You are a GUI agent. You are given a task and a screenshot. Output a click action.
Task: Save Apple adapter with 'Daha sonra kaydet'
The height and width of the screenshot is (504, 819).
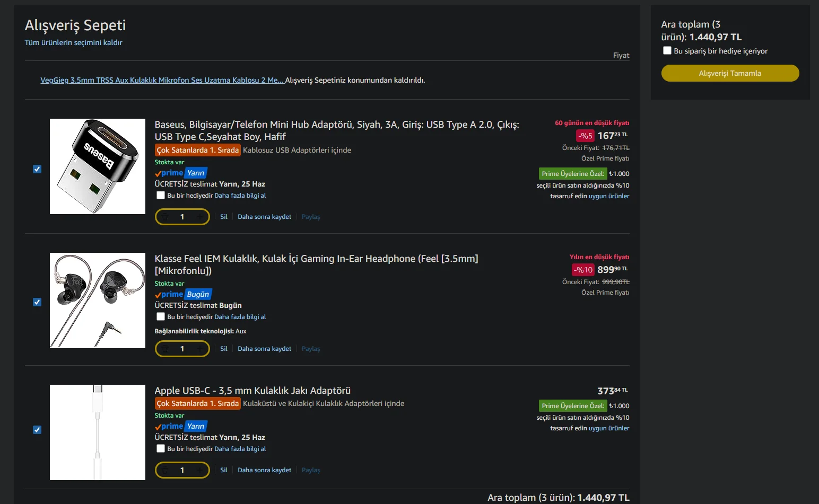(264, 470)
